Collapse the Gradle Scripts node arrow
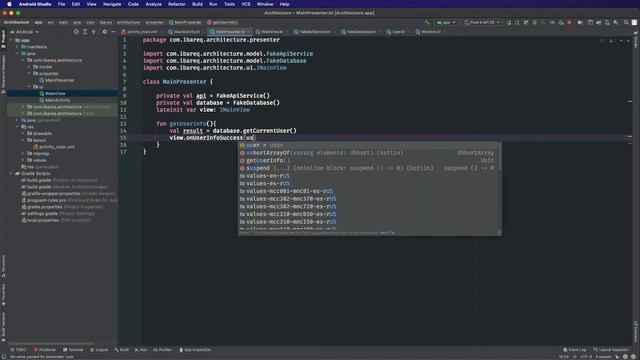640x360 pixels. pos(11,173)
